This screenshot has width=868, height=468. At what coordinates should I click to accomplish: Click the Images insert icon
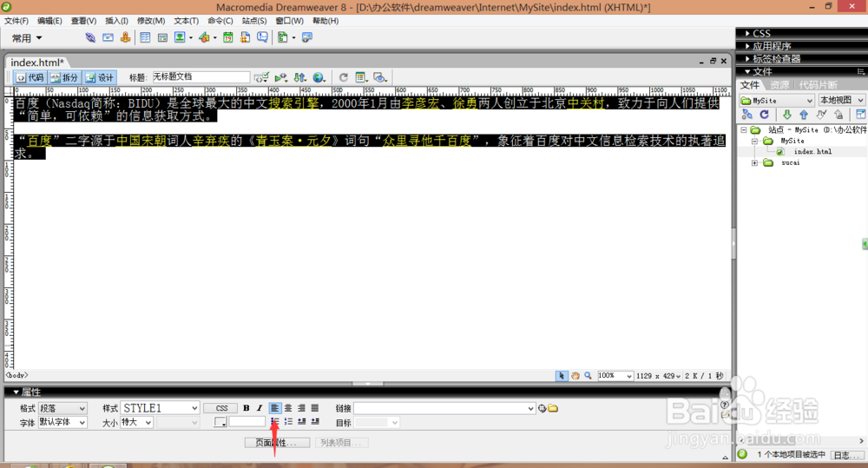[180, 37]
